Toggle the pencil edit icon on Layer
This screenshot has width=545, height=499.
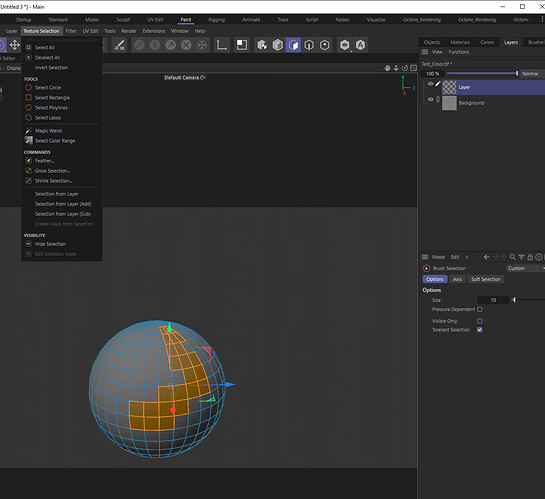(x=438, y=83)
